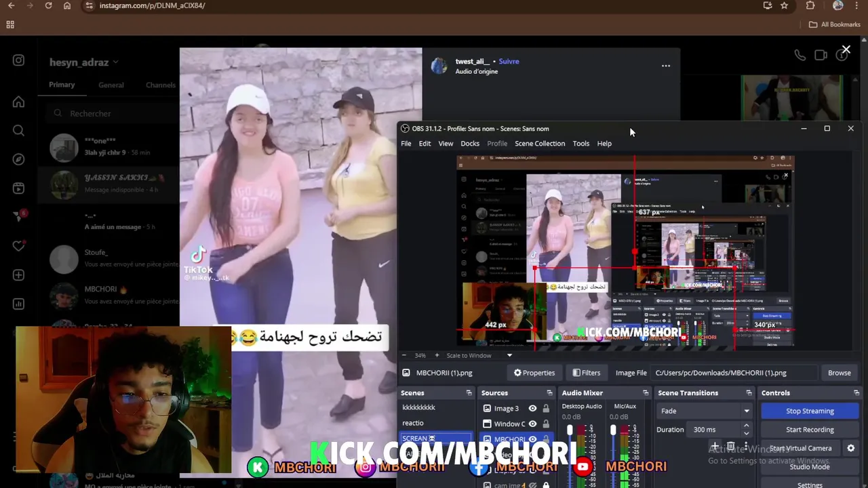868x488 pixels.
Task: Remove scene transition with trash icon
Action: point(730,447)
